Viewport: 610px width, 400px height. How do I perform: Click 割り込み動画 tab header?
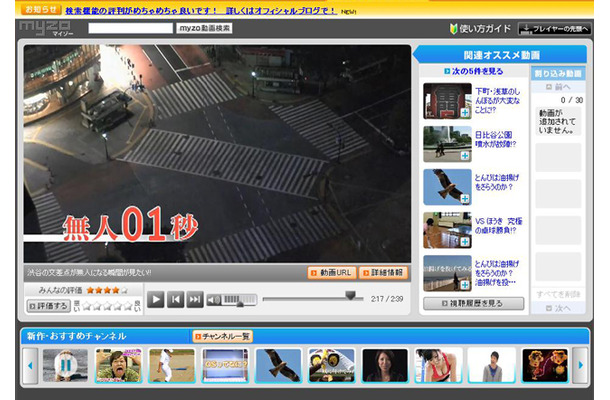click(558, 74)
